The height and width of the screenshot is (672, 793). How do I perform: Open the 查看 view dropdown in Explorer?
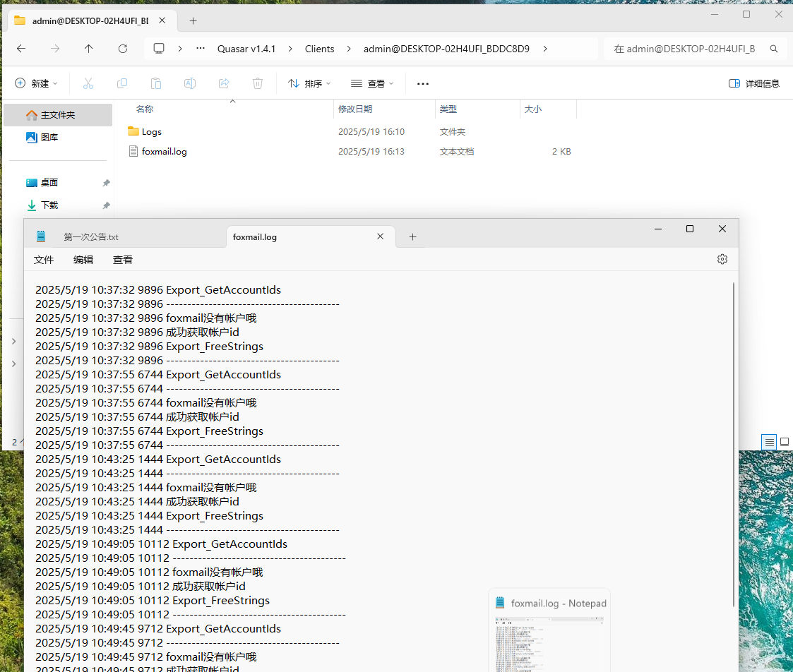pyautogui.click(x=372, y=83)
